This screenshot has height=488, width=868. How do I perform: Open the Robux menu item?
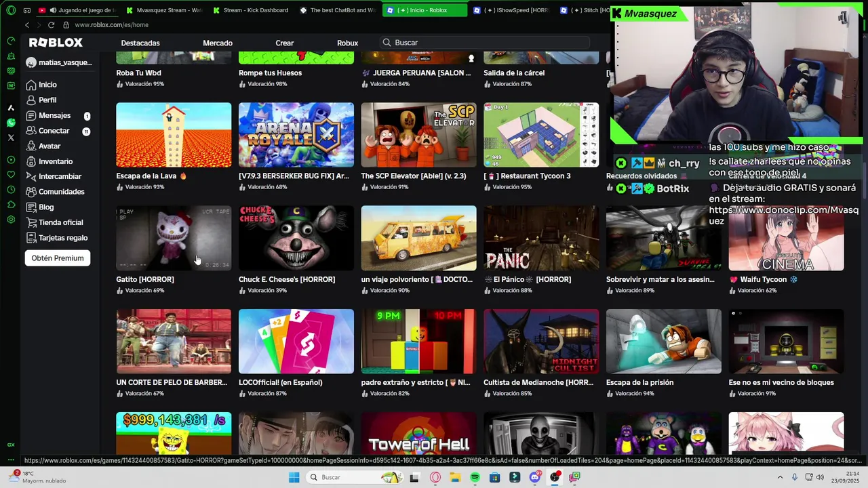(x=347, y=43)
